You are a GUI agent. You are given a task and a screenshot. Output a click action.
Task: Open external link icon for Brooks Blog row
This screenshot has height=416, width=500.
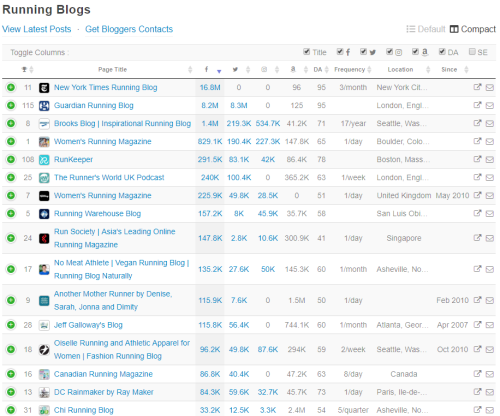(477, 123)
